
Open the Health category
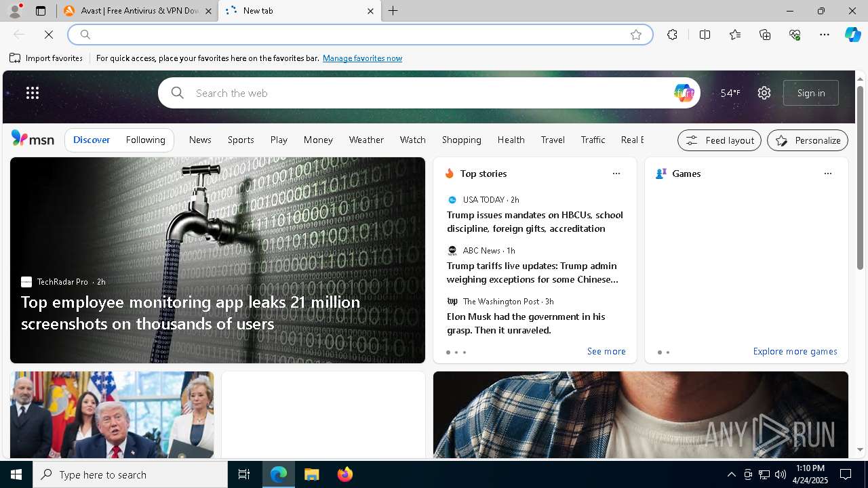(511, 140)
